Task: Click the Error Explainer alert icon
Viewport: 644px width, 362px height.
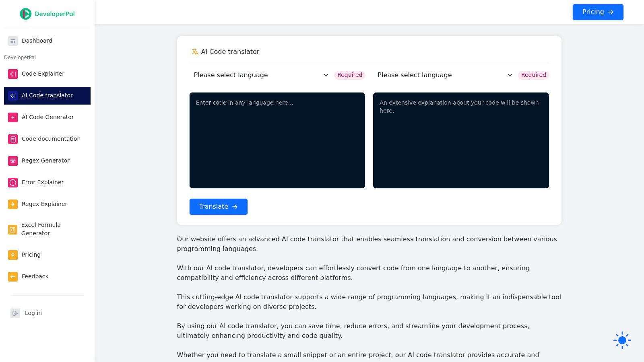Action: (x=13, y=182)
